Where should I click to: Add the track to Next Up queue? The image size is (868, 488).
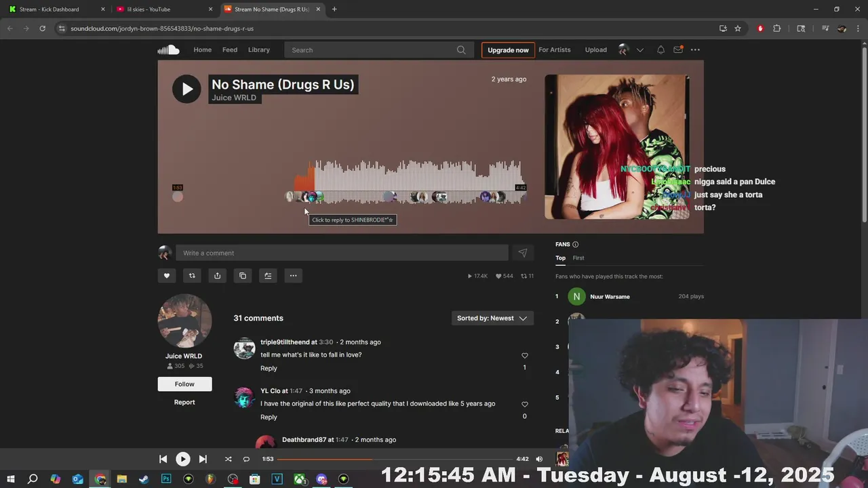click(268, 276)
